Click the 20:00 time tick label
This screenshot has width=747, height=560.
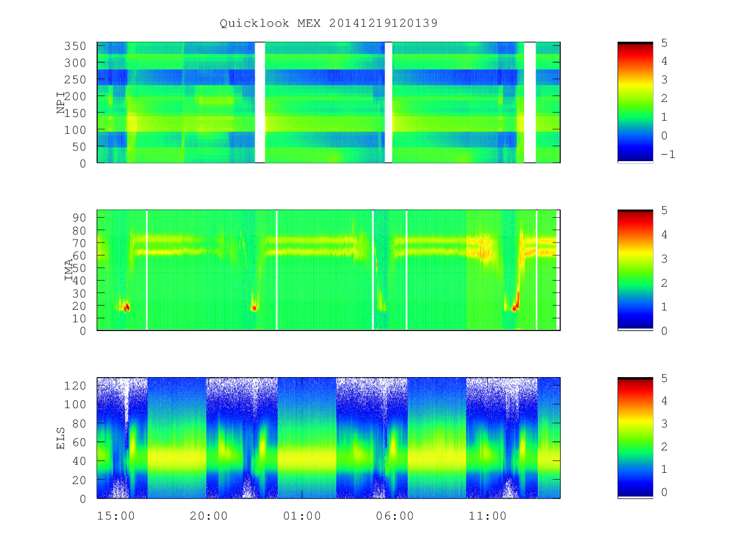point(209,516)
